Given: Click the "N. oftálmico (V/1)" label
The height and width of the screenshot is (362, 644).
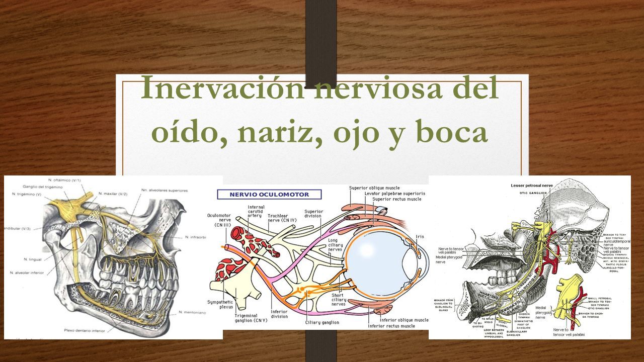Looking at the screenshot, I should (x=64, y=180).
